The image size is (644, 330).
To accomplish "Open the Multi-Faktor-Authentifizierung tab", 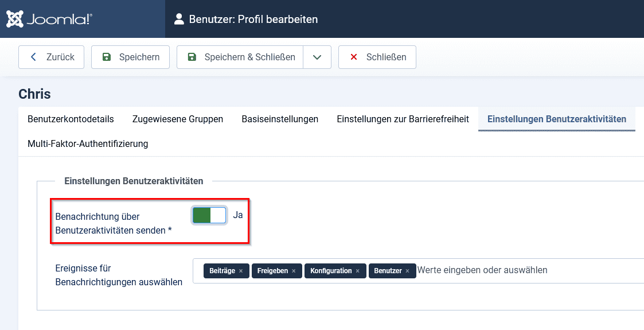I will (x=88, y=144).
